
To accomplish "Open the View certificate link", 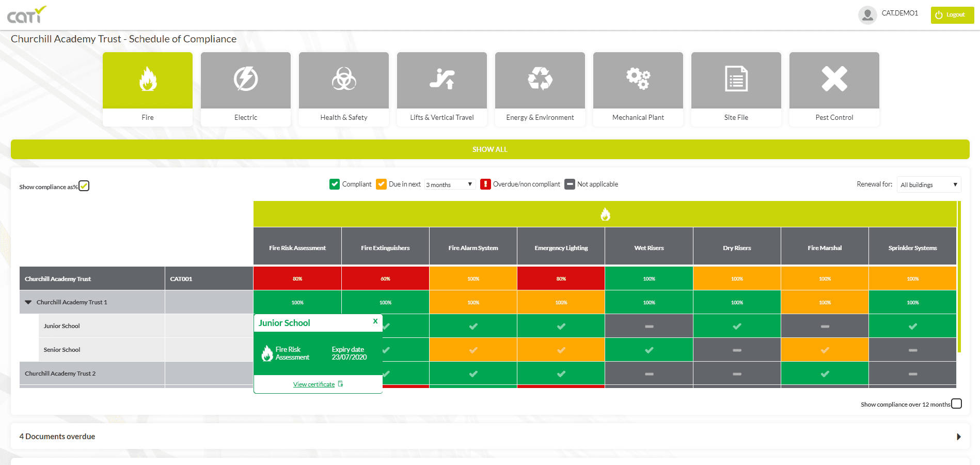I will [x=314, y=384].
